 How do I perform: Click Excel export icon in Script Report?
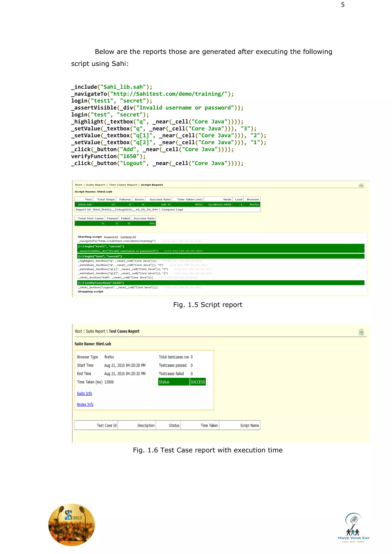361,185
